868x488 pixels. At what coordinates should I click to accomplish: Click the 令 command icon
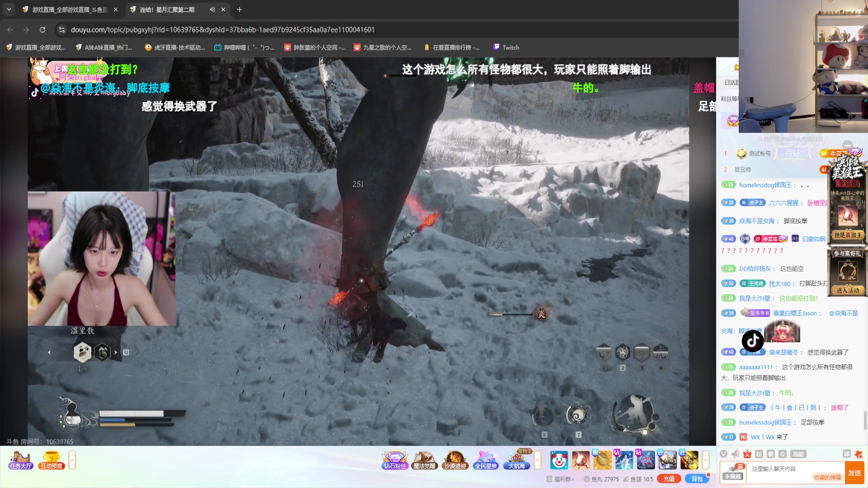coord(783,454)
